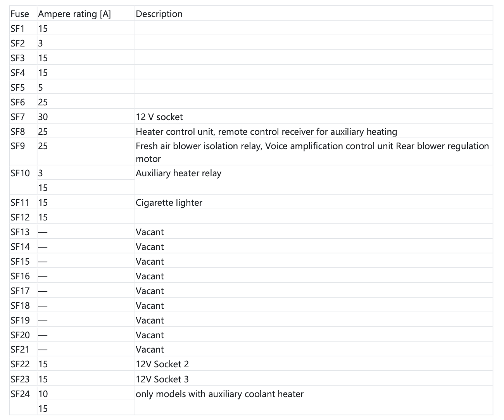Viewport: 504px width, 420px height.
Task: Click the Vacant cell in SF16 row
Action: click(x=150, y=276)
